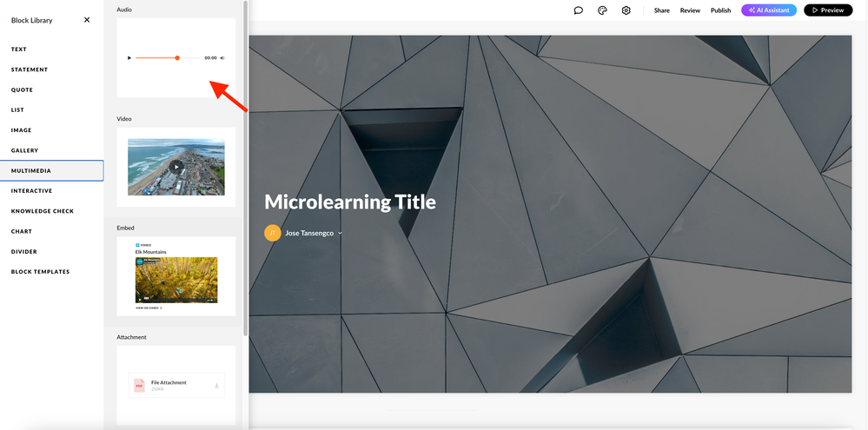Screen dimensions: 868x430
Task: Select the KNOWLEDGE CHECK block category
Action: pyautogui.click(x=43, y=211)
